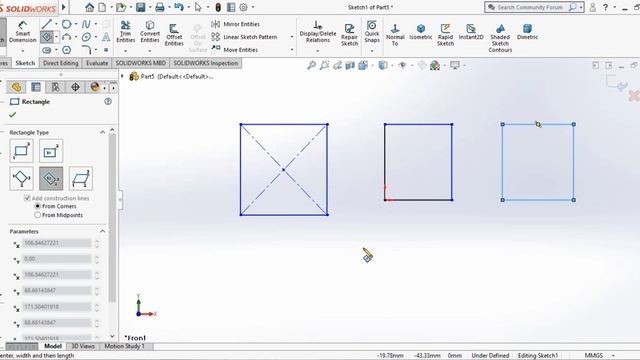Confirm Rectangle with green checkmark
Image resolution: width=640 pixels, height=360 pixels.
(x=13, y=115)
